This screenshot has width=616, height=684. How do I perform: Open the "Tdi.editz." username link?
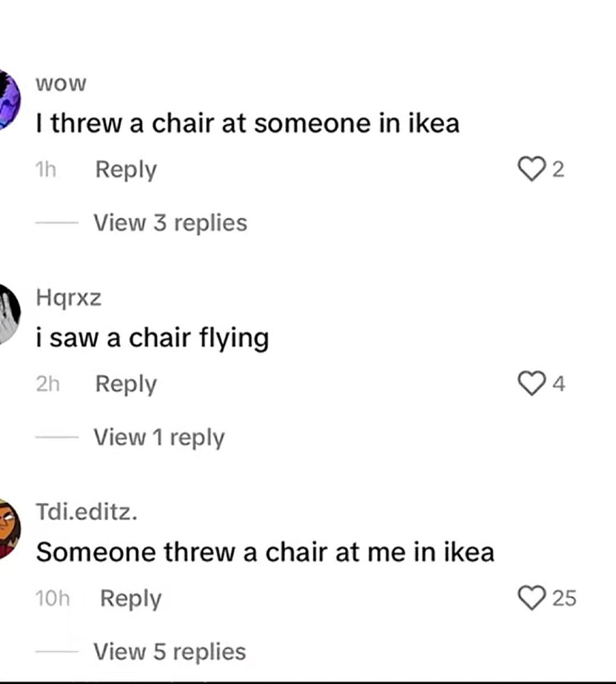pos(87,512)
